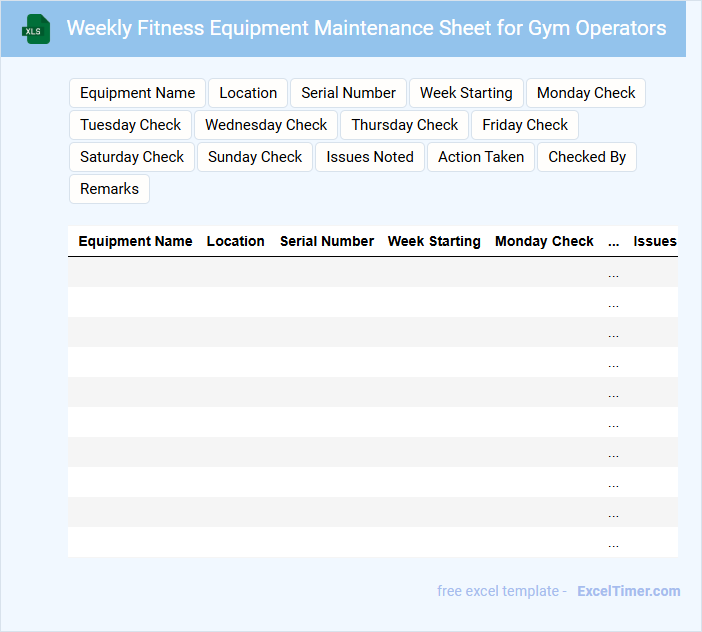Click the Location table column header

coord(235,241)
